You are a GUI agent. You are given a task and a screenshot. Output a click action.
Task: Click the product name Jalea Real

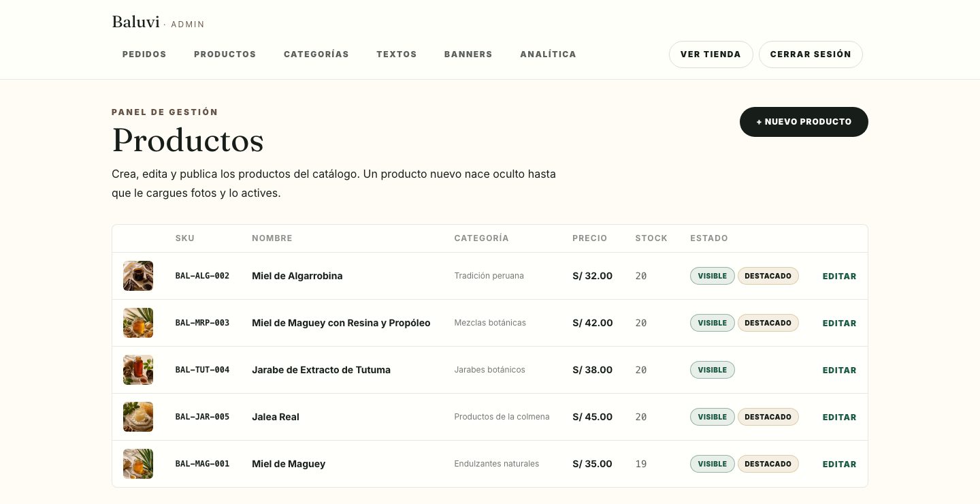[x=276, y=417]
